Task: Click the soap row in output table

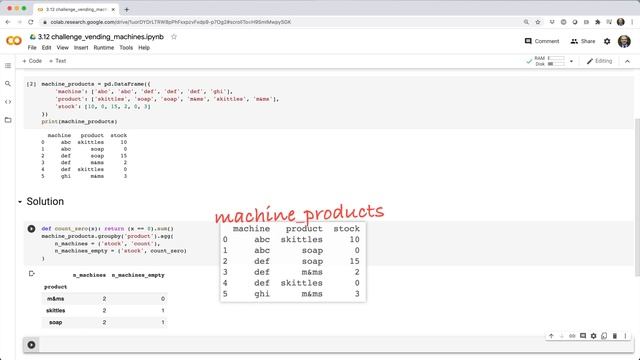Action: pos(104,322)
